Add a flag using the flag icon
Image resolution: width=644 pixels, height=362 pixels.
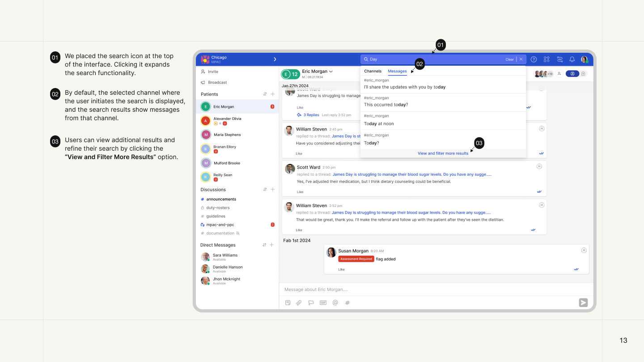(x=311, y=303)
